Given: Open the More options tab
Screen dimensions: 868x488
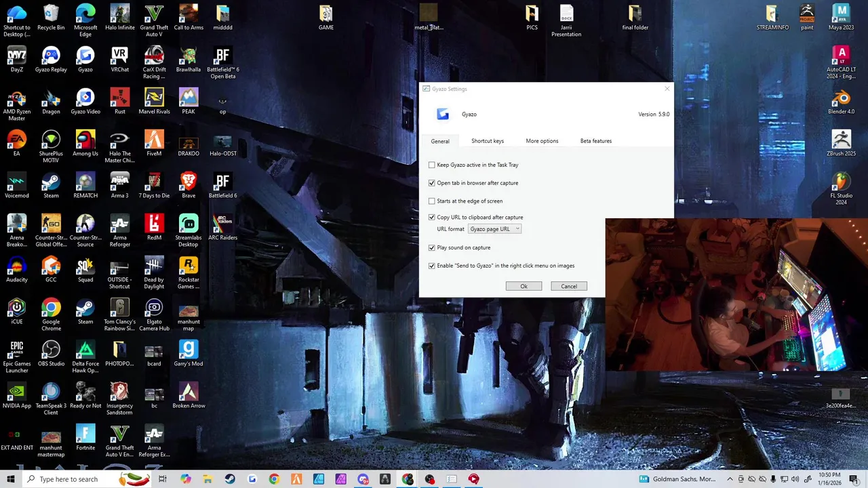Looking at the screenshot, I should click(542, 141).
